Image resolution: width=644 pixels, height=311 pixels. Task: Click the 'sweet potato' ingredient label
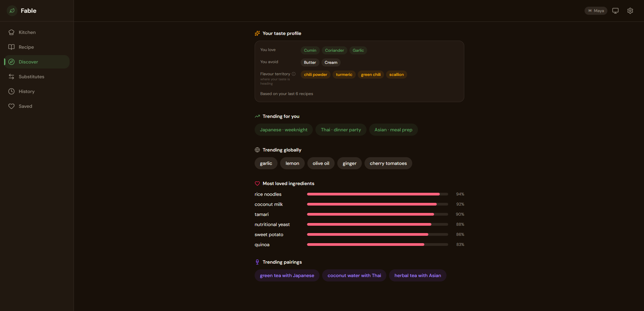tap(269, 234)
